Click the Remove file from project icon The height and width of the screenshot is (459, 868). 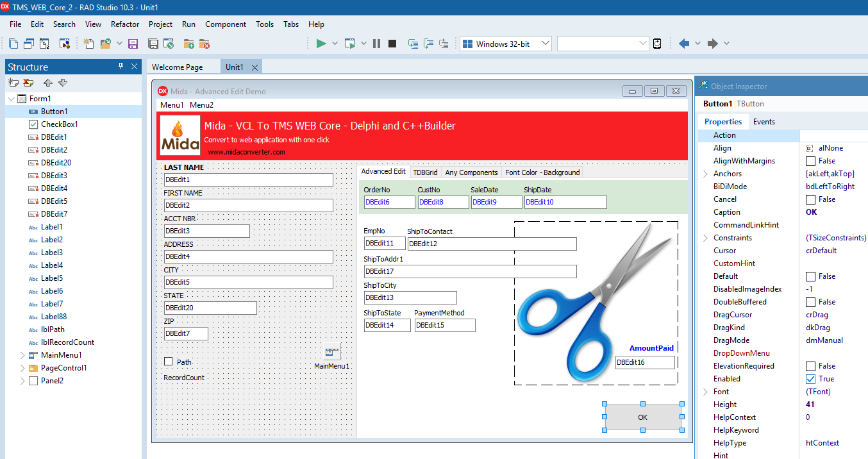pyautogui.click(x=204, y=44)
